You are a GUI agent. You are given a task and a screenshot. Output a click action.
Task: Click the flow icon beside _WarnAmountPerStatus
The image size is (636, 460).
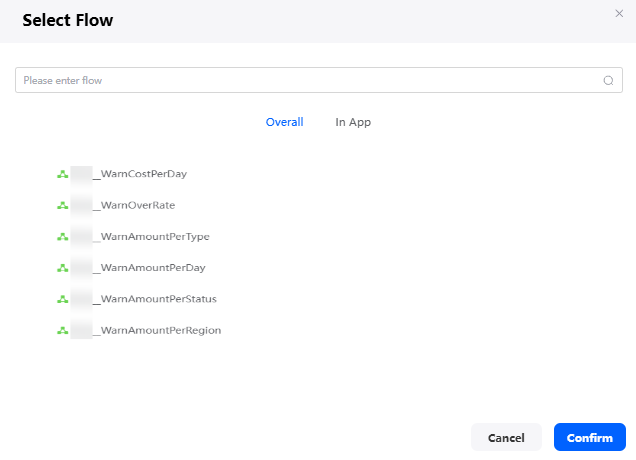point(62,299)
